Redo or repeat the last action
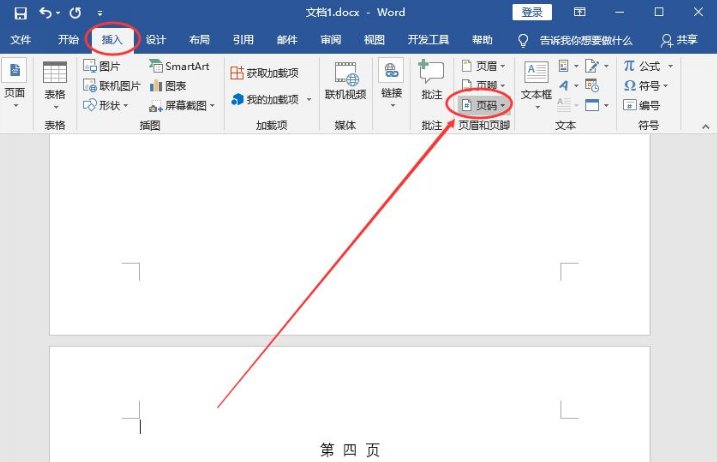The image size is (717, 462). 75,13
